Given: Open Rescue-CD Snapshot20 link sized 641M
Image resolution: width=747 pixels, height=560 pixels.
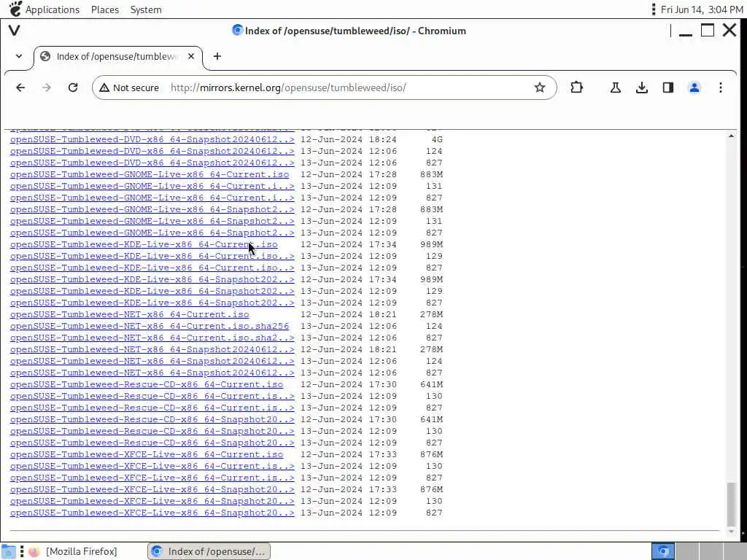Looking at the screenshot, I should pos(152,419).
